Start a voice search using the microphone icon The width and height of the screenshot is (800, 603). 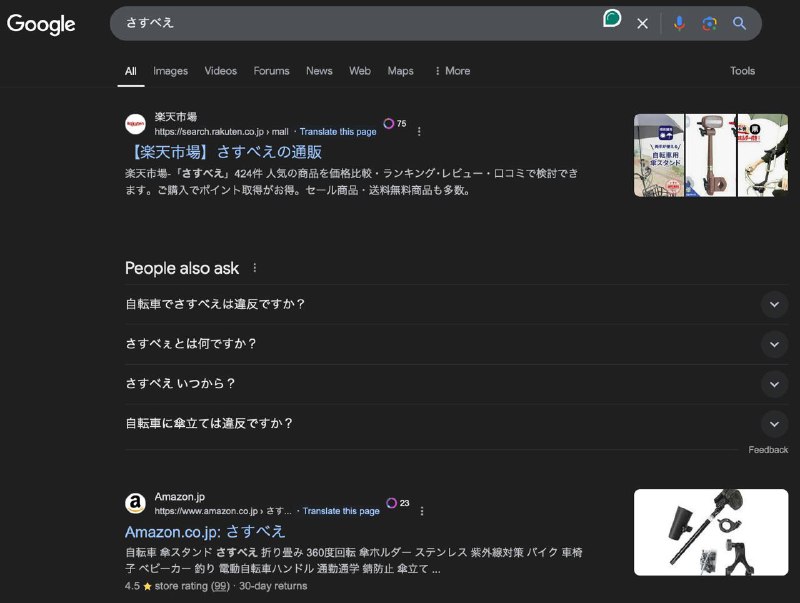click(679, 23)
